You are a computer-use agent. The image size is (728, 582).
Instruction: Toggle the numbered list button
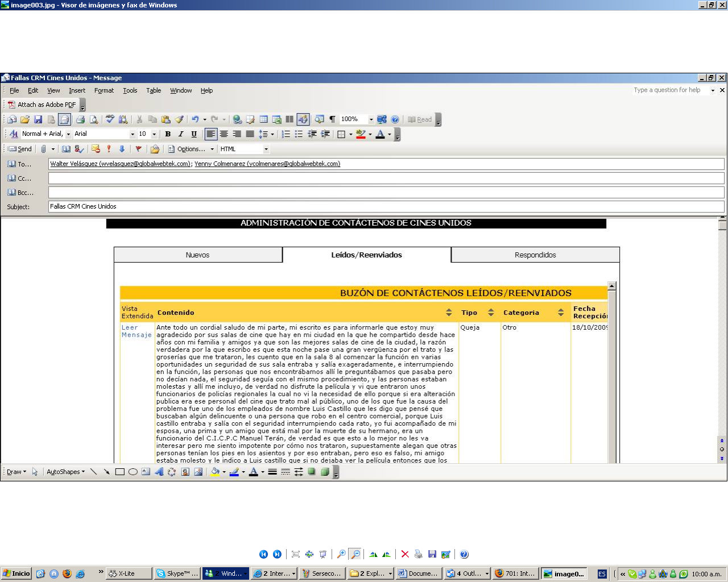286,134
